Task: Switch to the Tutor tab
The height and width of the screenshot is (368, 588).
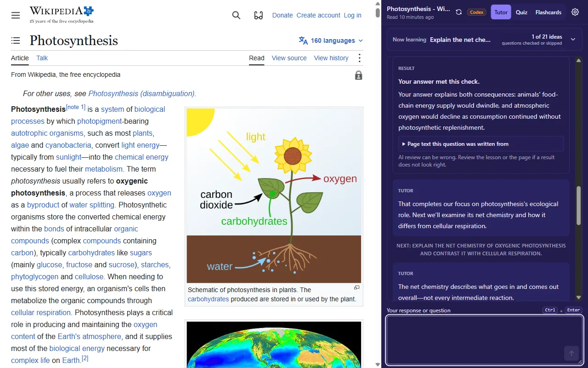Action: point(501,12)
